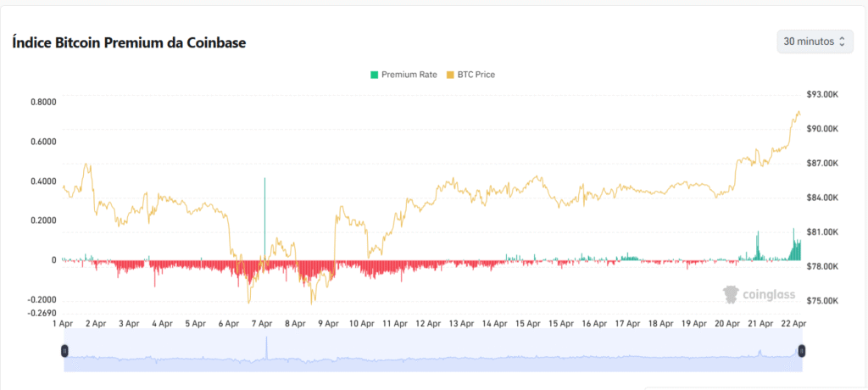
Task: Click the green Premium Rate legend swatch
Action: (374, 75)
